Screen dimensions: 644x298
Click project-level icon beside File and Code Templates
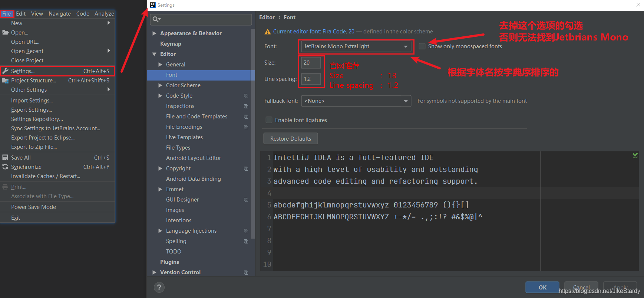coord(246,117)
